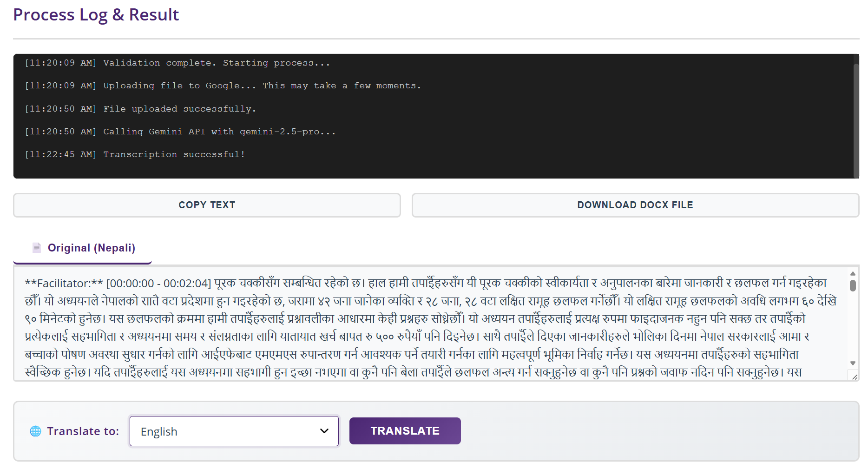This screenshot has width=868, height=476.
Task: Click the text area resize handle
Action: (855, 377)
